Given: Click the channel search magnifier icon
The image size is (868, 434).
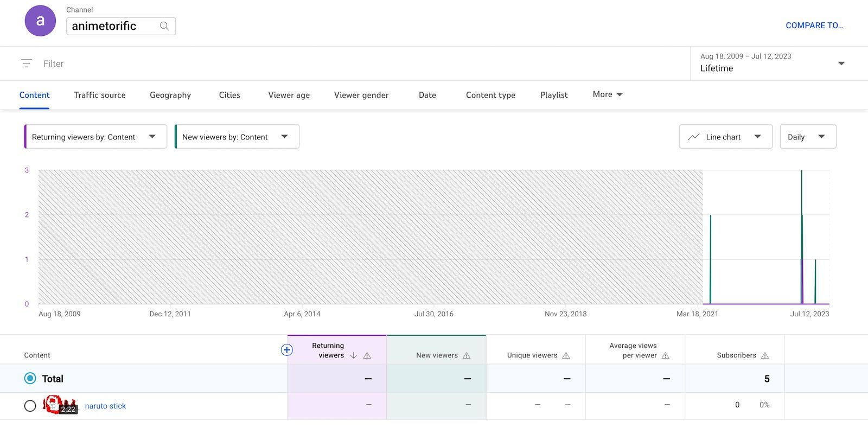Looking at the screenshot, I should [x=164, y=26].
